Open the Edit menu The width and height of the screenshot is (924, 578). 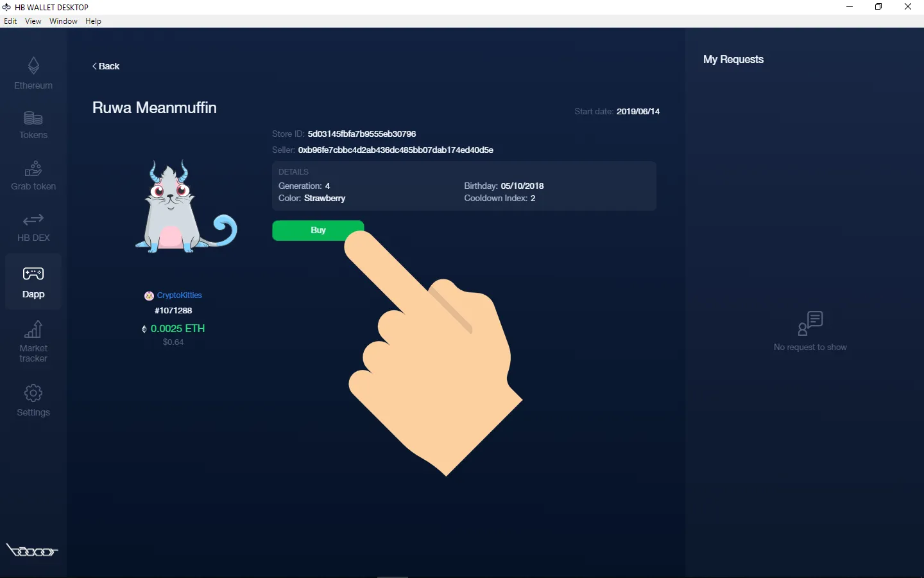tap(10, 21)
